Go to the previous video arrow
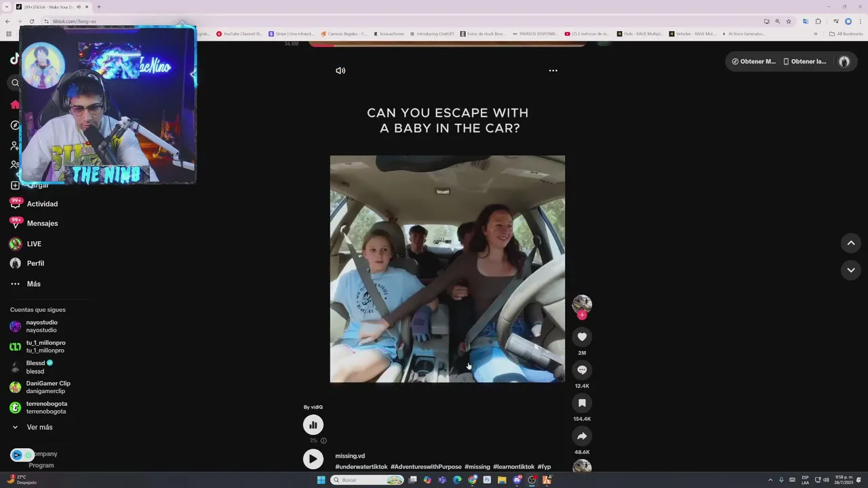The width and height of the screenshot is (868, 488). point(851,243)
